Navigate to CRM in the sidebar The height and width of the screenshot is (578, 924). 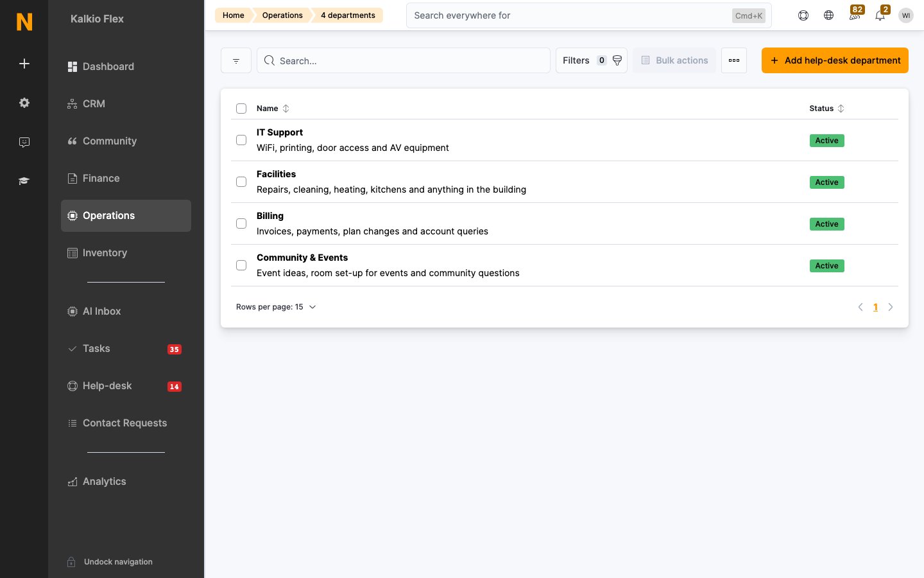coord(126,104)
